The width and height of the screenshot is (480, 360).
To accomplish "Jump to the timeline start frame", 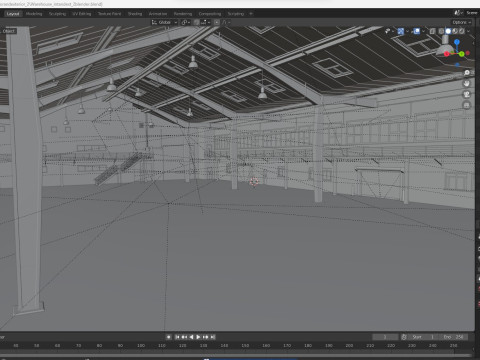I will 177,337.
